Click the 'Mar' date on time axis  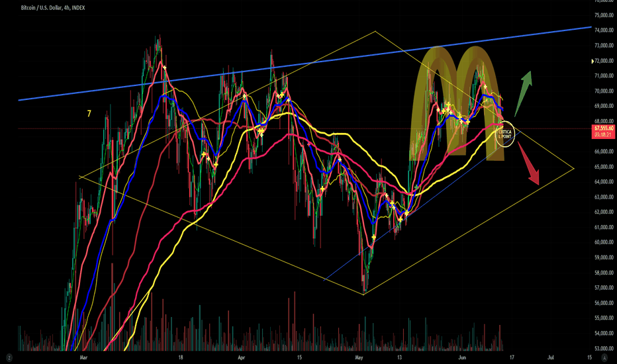[83, 357]
